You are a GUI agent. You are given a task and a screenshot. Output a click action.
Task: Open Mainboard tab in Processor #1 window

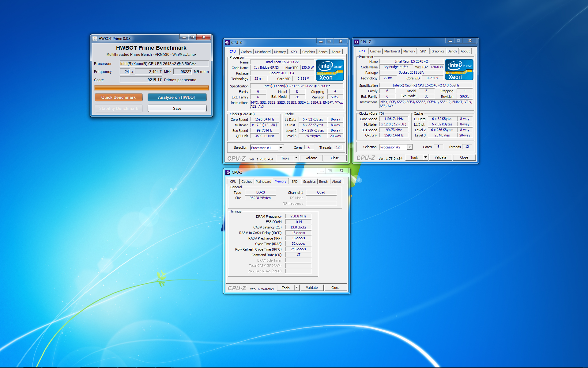263,52
